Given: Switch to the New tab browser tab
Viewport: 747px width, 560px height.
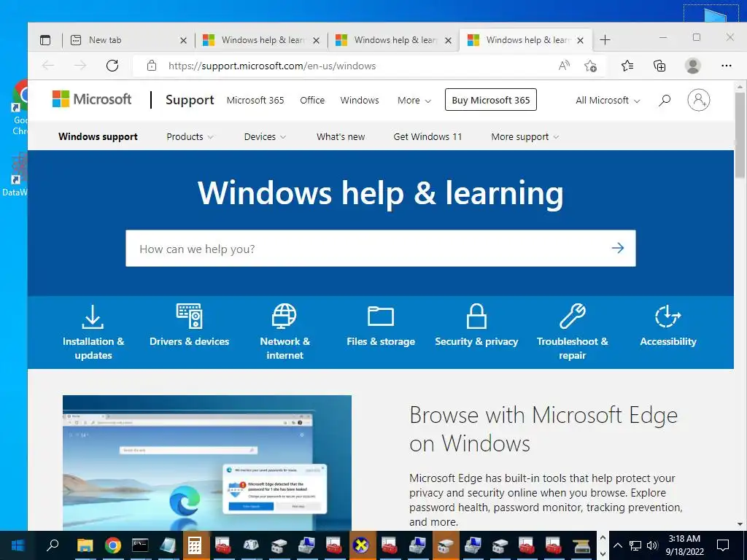Looking at the screenshot, I should (128, 40).
